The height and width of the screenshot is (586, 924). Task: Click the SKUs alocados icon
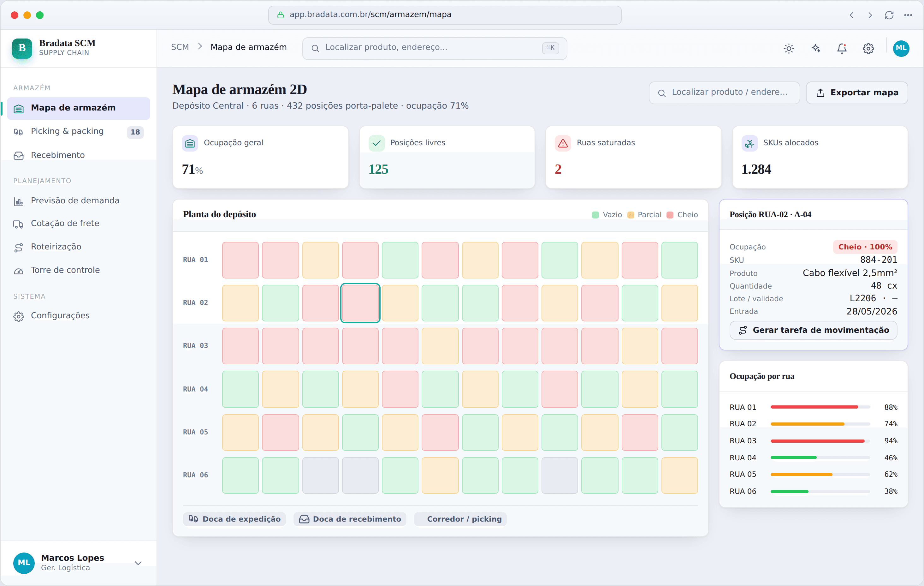[749, 143]
